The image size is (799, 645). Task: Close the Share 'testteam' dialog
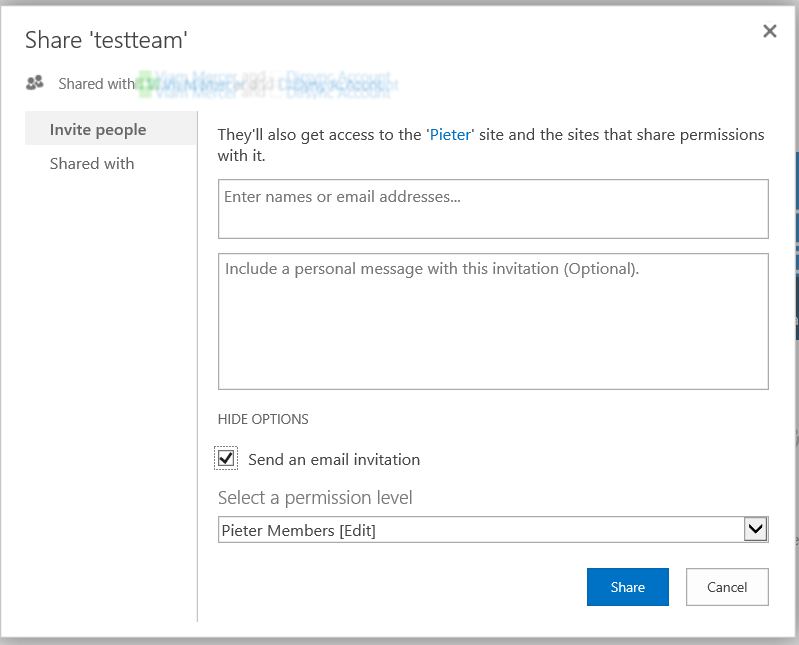(x=769, y=31)
